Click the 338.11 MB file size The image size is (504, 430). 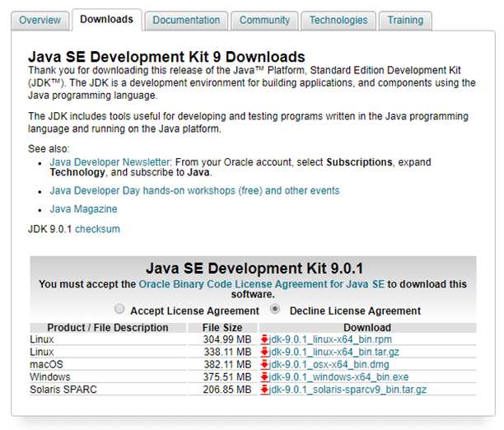point(227,352)
